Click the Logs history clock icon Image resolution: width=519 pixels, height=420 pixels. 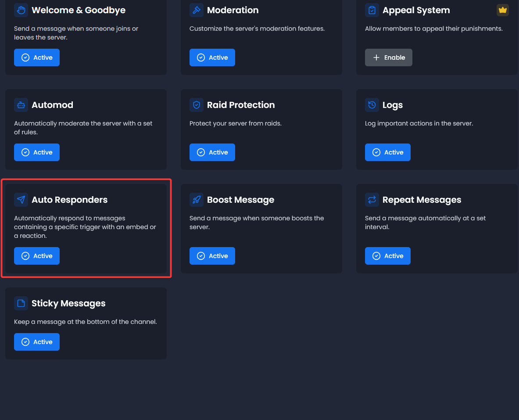tap(372, 105)
